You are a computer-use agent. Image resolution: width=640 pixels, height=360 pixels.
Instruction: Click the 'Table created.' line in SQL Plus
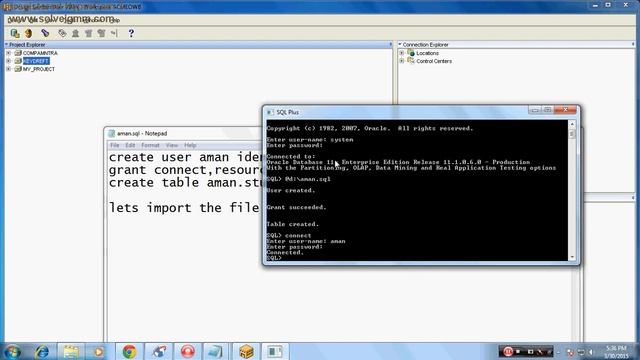pyautogui.click(x=292, y=224)
